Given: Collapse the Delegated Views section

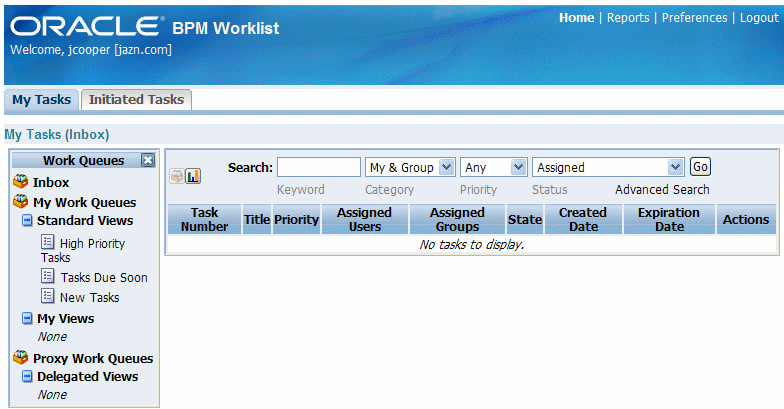Looking at the screenshot, I should pyautogui.click(x=28, y=376).
